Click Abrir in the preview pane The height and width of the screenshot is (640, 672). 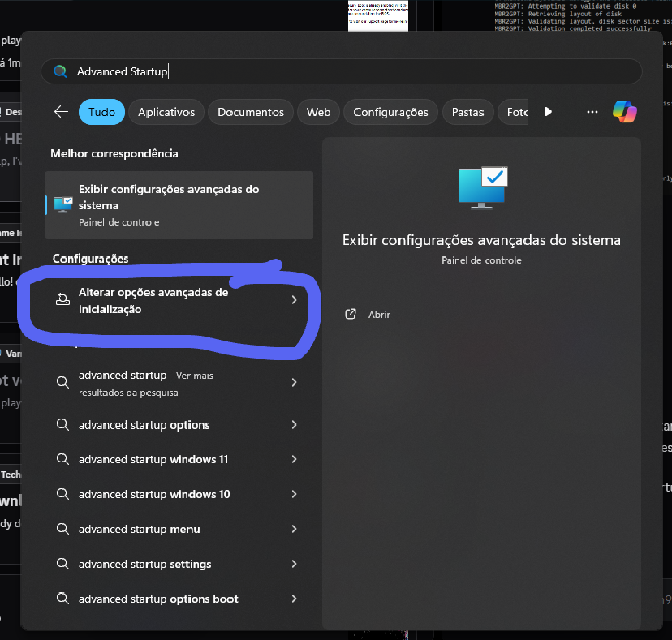pos(379,315)
